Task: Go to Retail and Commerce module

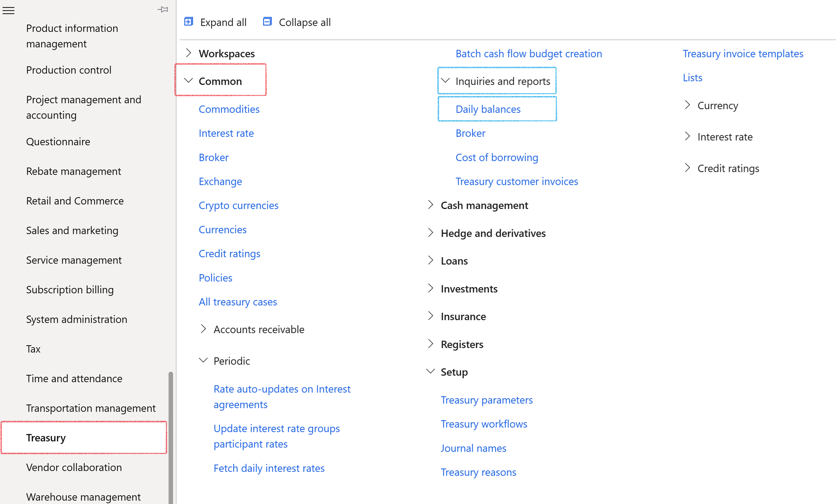Action: click(x=75, y=200)
